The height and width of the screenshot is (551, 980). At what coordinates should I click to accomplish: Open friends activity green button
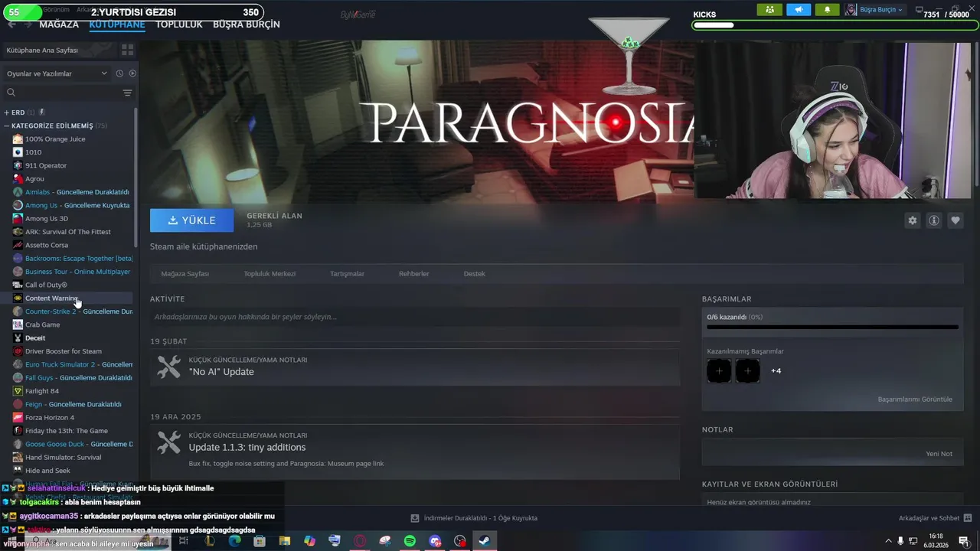pyautogui.click(x=769, y=10)
